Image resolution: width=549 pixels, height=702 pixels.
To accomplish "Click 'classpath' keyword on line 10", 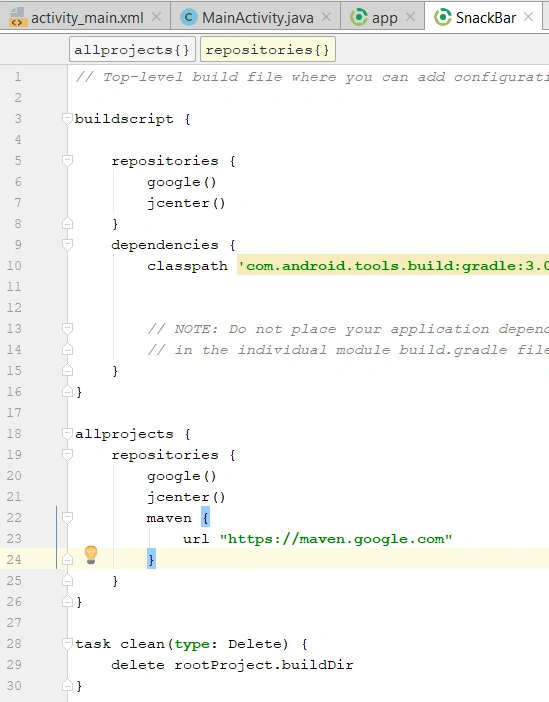I will (187, 266).
